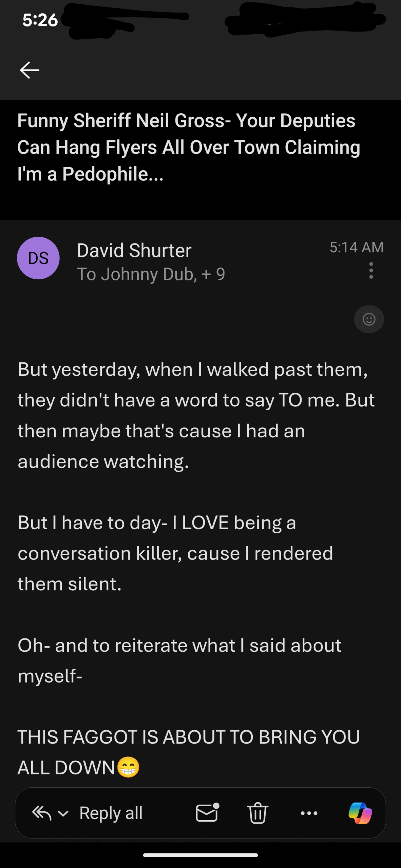Image resolution: width=401 pixels, height=868 pixels.
Task: Tap the 5:26 status bar clock
Action: pos(40,20)
